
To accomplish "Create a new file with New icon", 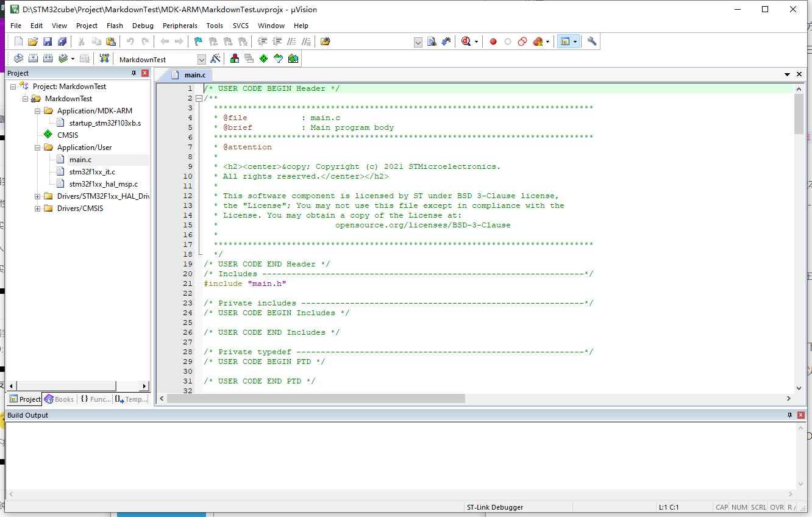I will tap(18, 41).
